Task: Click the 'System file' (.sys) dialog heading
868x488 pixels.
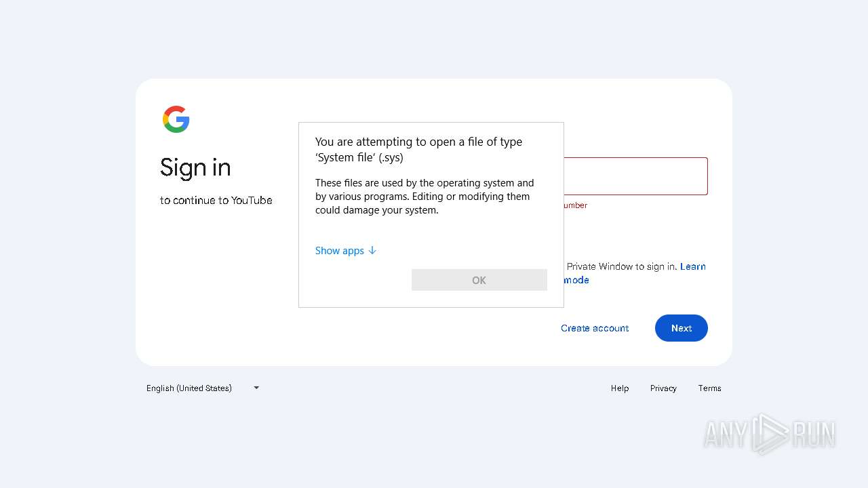Action: tap(419, 150)
